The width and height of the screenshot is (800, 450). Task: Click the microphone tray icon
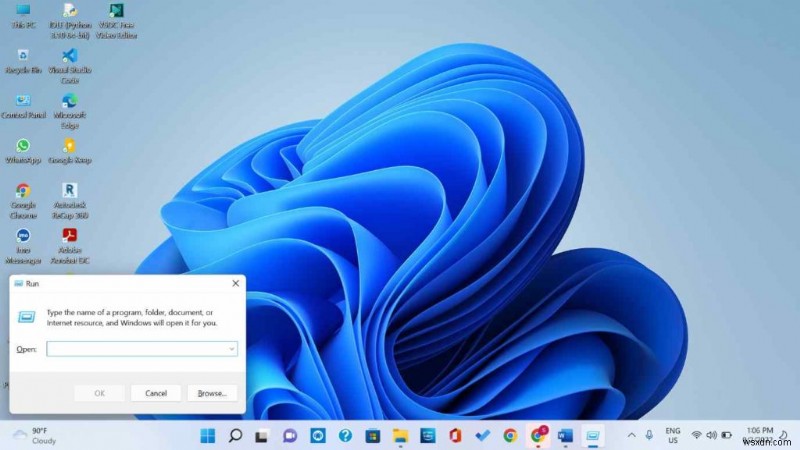tap(649, 435)
